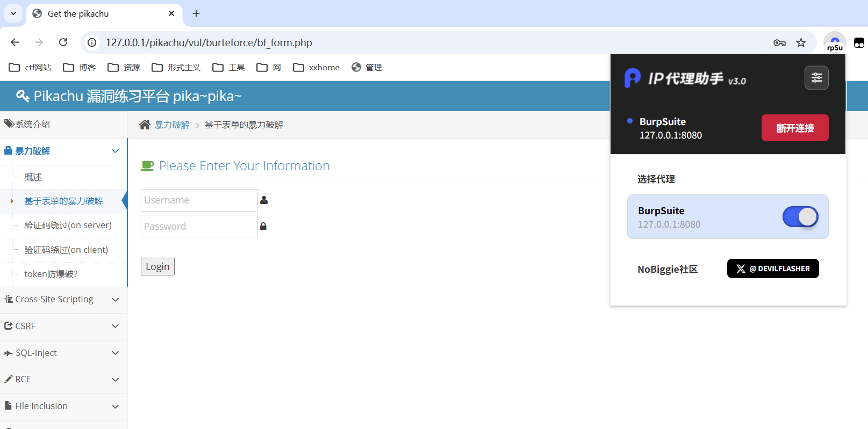This screenshot has width=868, height=429.
Task: Click the File Inclusion chevron arrow
Action: pos(115,406)
